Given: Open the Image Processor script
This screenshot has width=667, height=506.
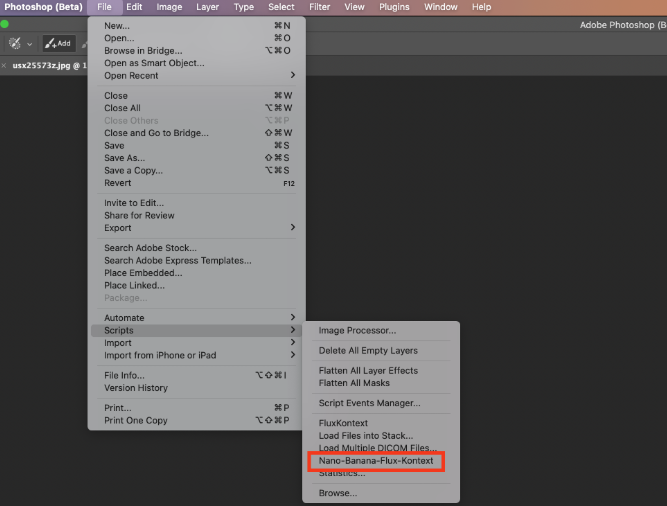Looking at the screenshot, I should 357,331.
